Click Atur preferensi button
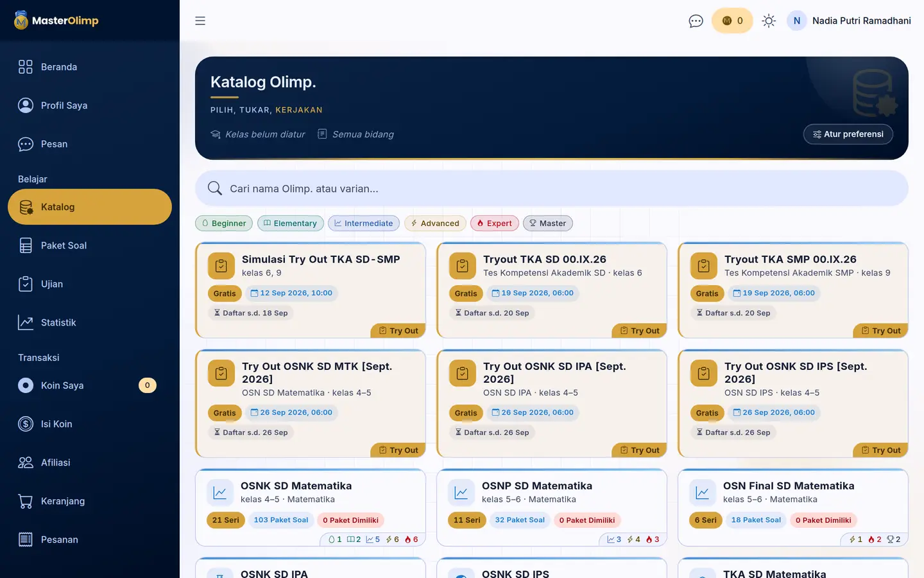 tap(848, 134)
